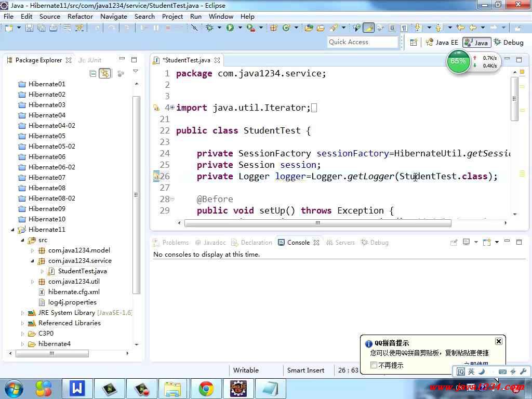Click the Back navigation arrow icon
Image resolution: width=532 pixels, height=399 pixels.
coord(473,28)
